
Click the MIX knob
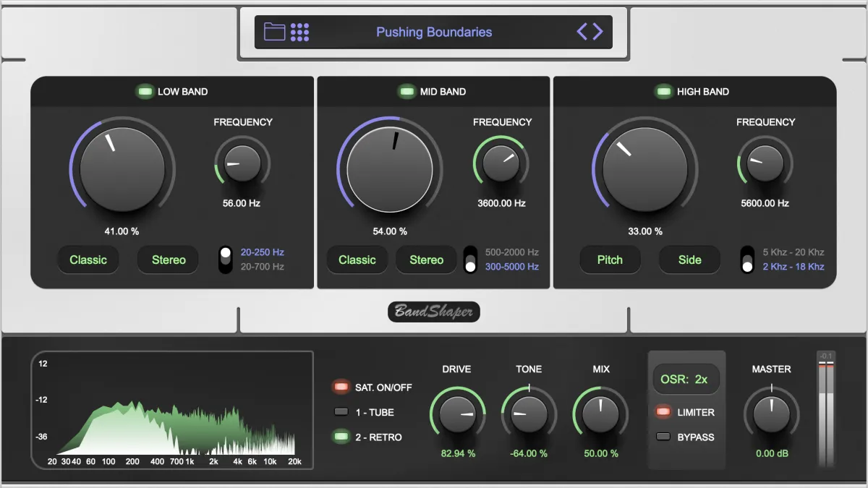point(600,414)
